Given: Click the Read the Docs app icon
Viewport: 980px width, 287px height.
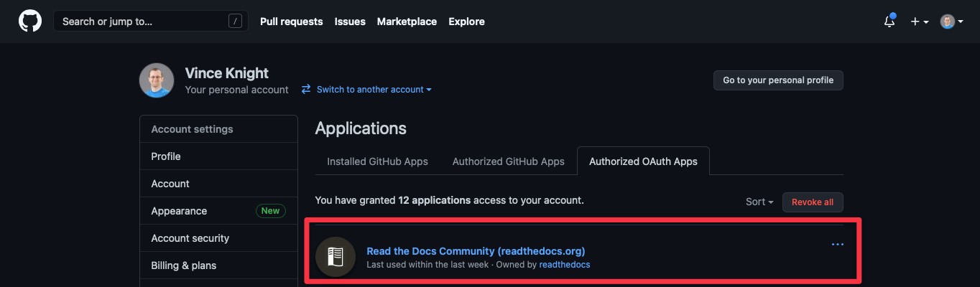Looking at the screenshot, I should click(x=336, y=257).
